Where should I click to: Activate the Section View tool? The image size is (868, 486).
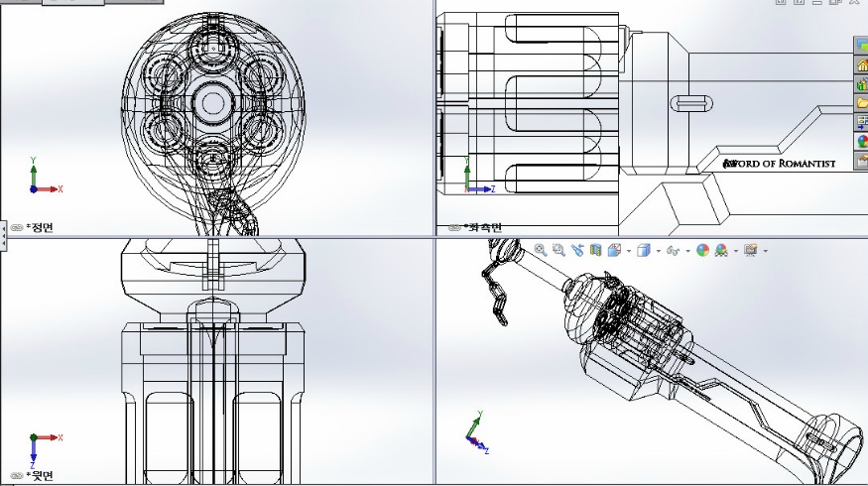pyautogui.click(x=595, y=251)
